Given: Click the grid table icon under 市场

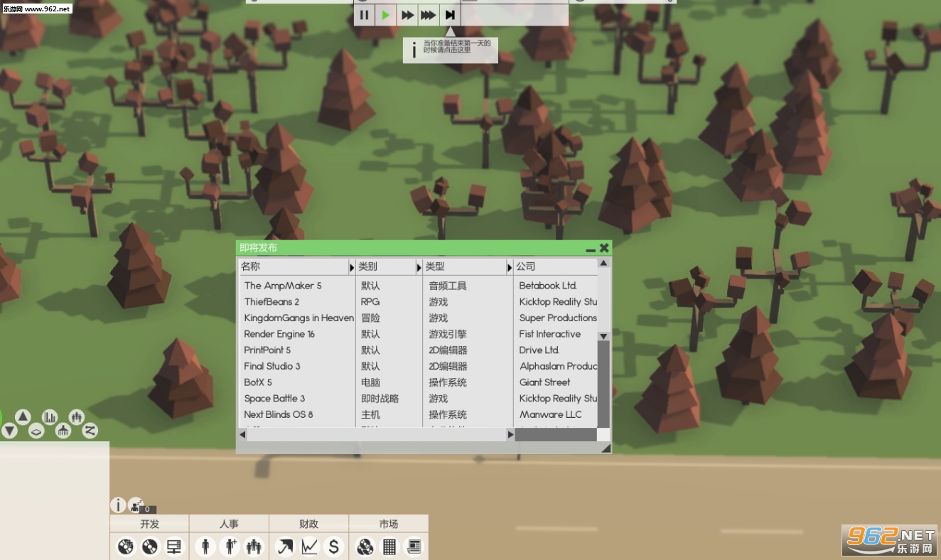Looking at the screenshot, I should coord(389,546).
